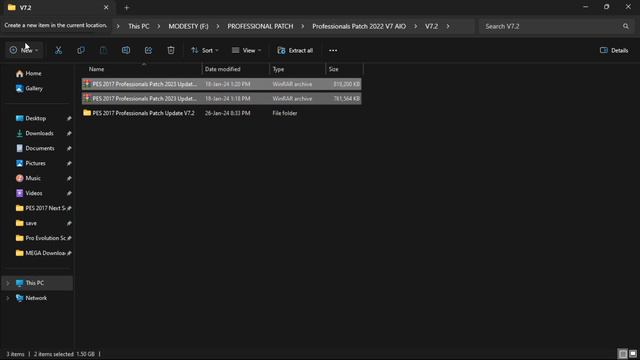This screenshot has width=640, height=360.
Task: Close the V7.2 tab
Action: (x=106, y=7)
